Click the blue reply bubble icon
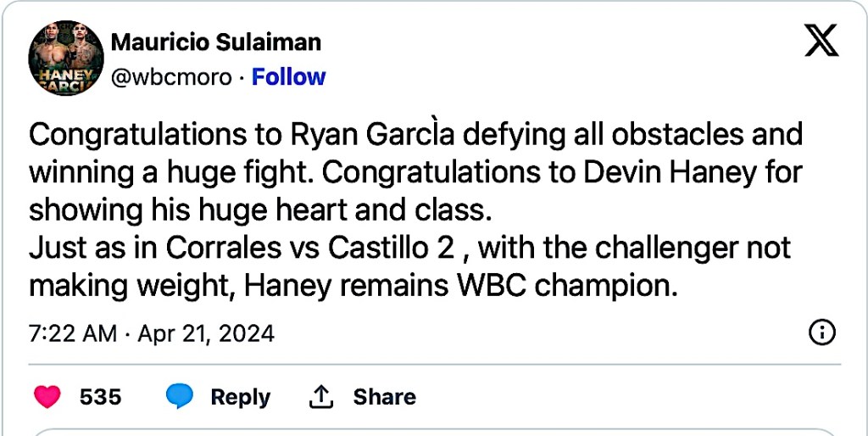868x436 pixels. tap(180, 396)
